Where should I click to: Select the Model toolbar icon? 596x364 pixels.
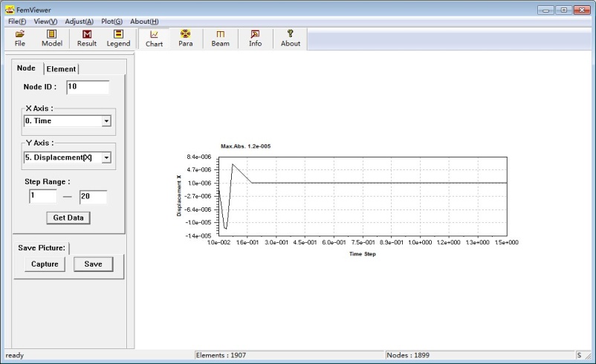coord(52,39)
